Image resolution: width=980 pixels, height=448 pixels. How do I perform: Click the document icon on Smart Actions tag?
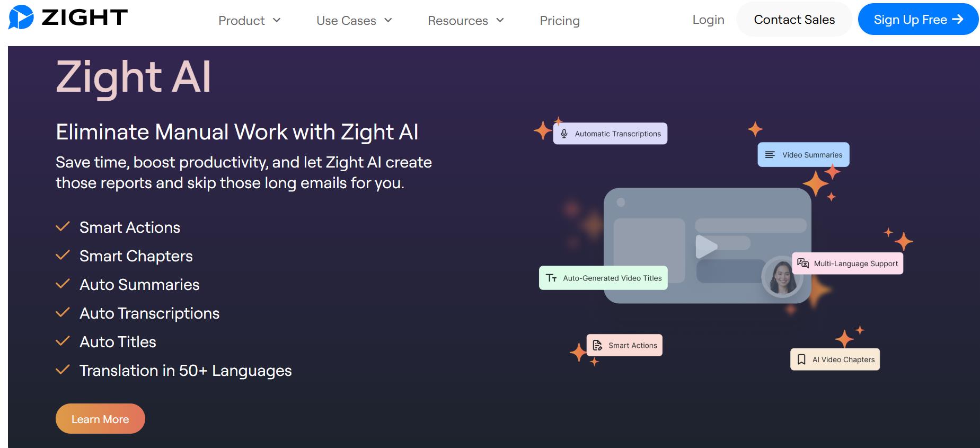[x=597, y=346]
